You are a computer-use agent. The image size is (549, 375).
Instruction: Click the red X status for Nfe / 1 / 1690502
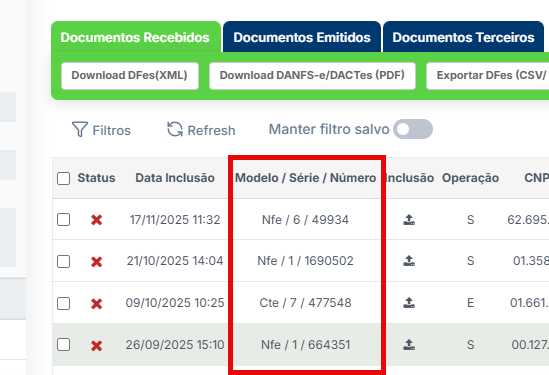coord(97,262)
